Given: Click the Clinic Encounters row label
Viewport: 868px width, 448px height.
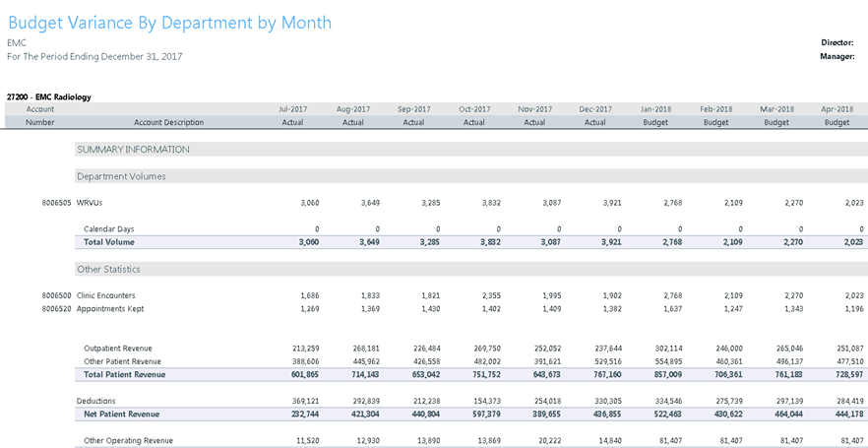Looking at the screenshot, I should pos(105,295).
